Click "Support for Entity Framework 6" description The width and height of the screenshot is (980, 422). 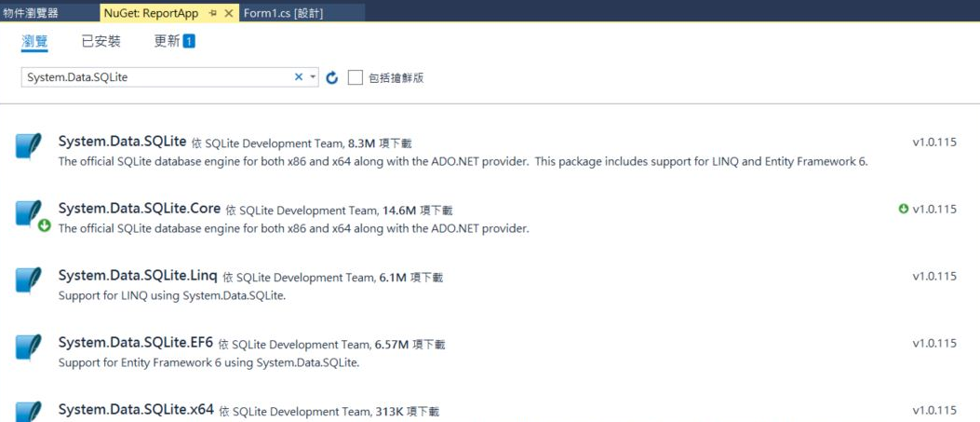pos(208,362)
